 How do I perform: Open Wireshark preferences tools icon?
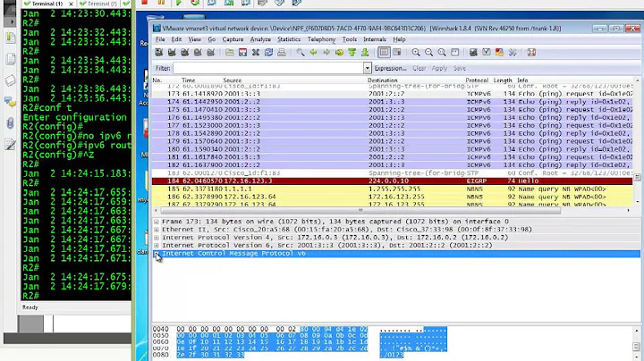(x=513, y=53)
